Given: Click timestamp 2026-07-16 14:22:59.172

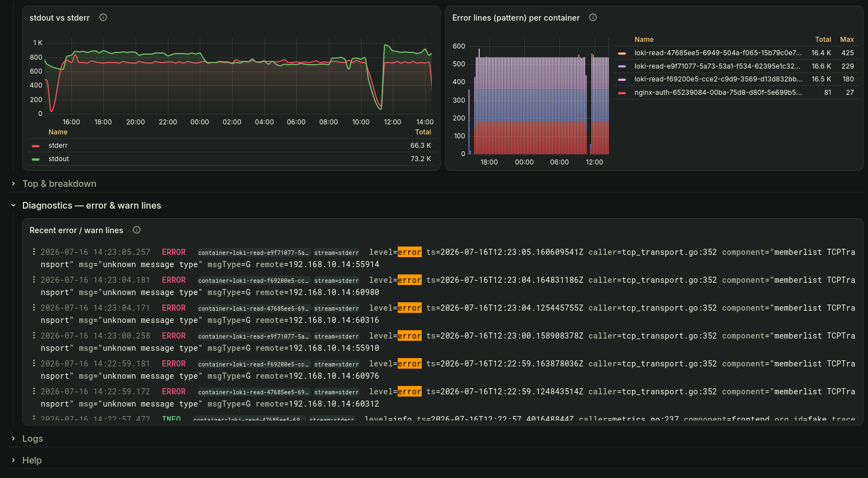Looking at the screenshot, I should point(95,392).
